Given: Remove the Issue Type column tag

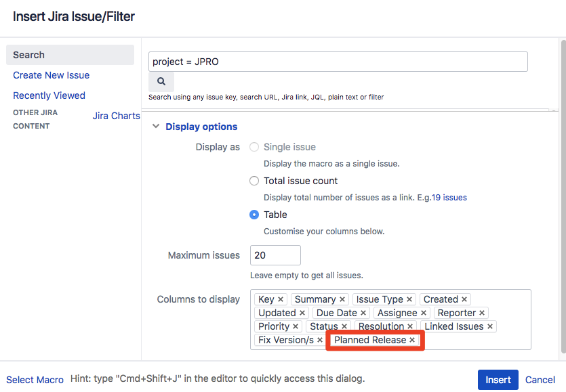Looking at the screenshot, I should (x=409, y=299).
